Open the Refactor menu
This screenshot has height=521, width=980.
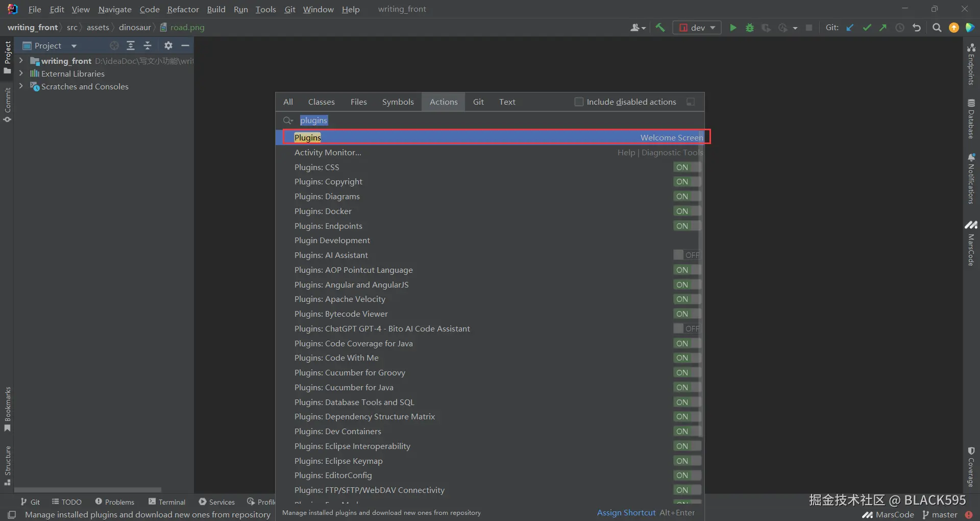click(183, 9)
